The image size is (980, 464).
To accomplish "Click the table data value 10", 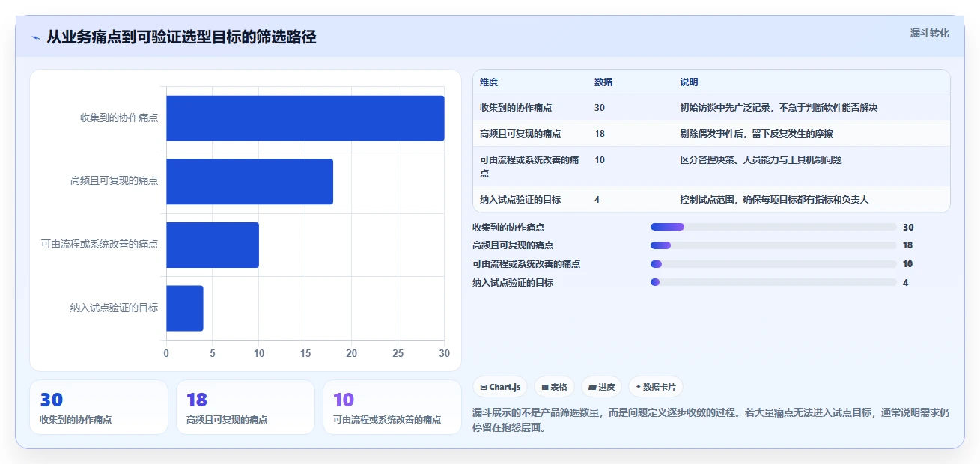I will pyautogui.click(x=600, y=160).
